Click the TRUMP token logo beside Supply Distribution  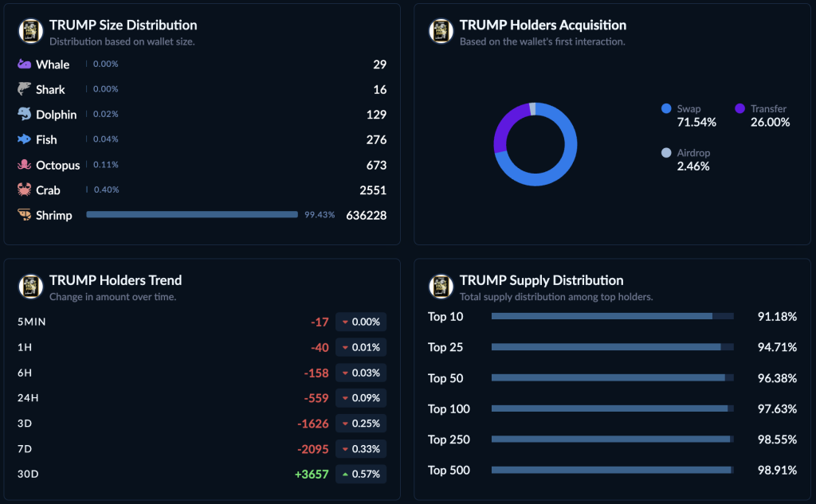point(441,287)
